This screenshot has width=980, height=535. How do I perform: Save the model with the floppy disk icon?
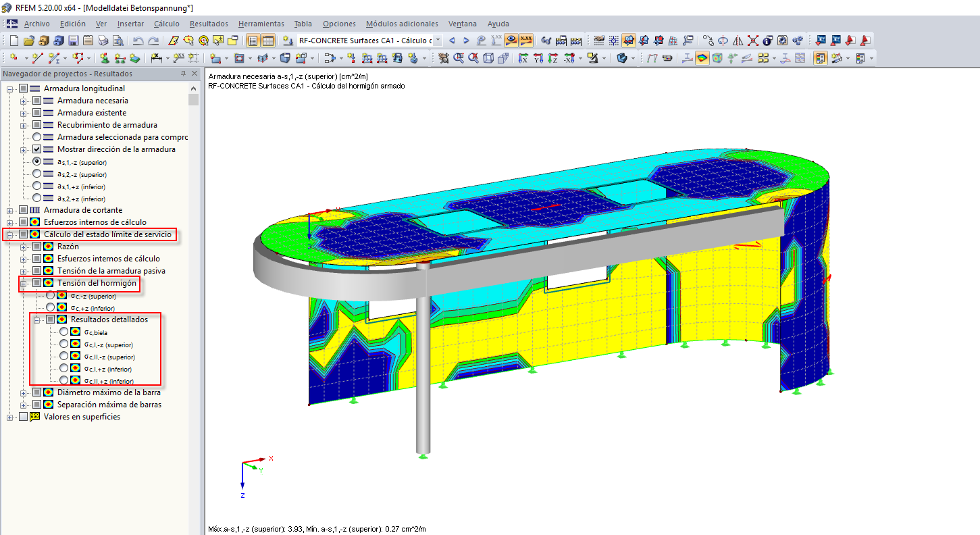[73, 41]
